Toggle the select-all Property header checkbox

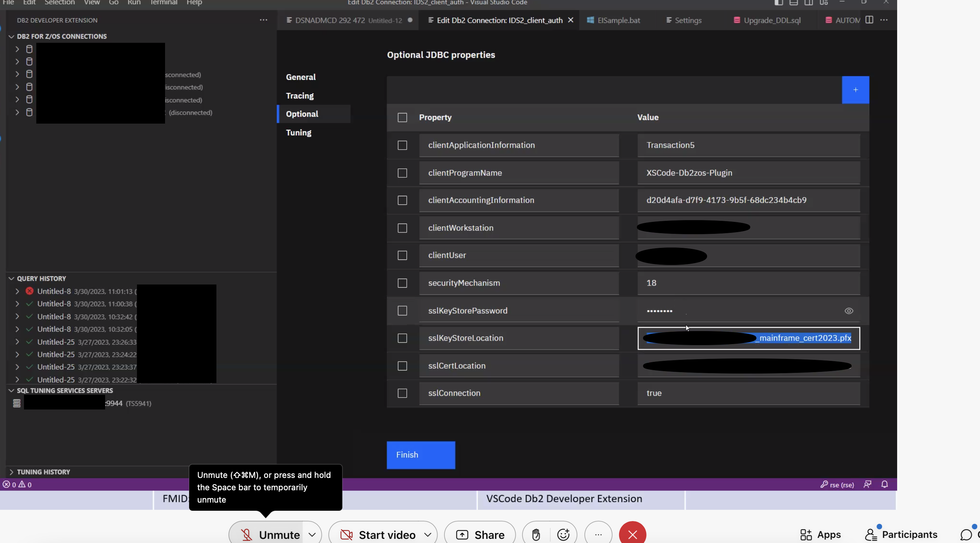click(402, 117)
